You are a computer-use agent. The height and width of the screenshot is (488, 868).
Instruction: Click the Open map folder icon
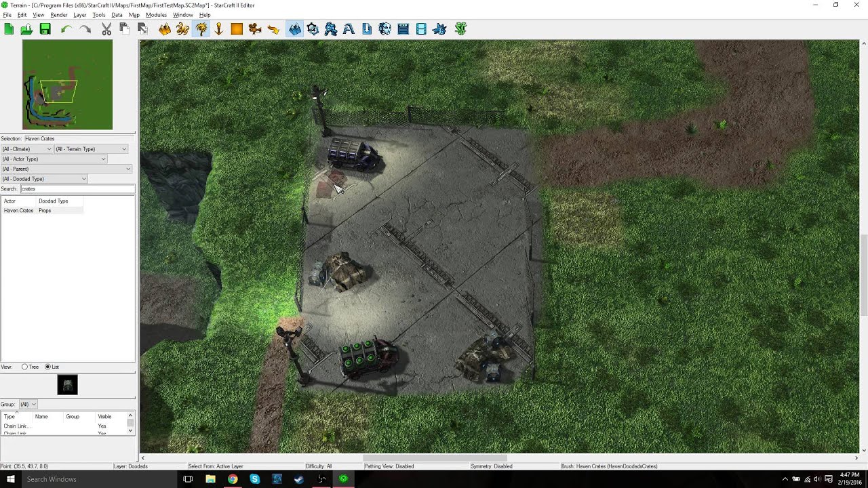coord(26,29)
